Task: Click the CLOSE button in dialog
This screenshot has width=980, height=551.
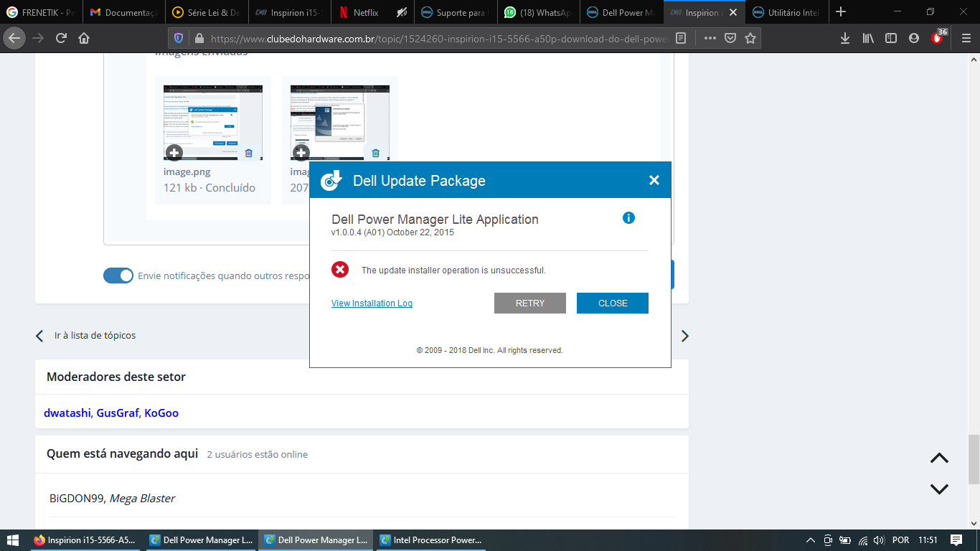Action: pos(613,303)
